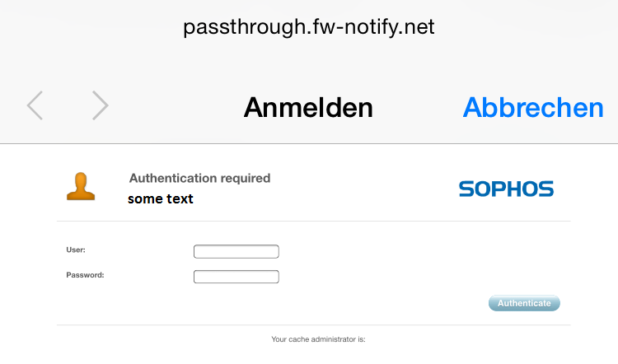Viewport: 618px width, 364px height.
Task: Tap the forward arrow in navigation bar
Action: [x=100, y=106]
